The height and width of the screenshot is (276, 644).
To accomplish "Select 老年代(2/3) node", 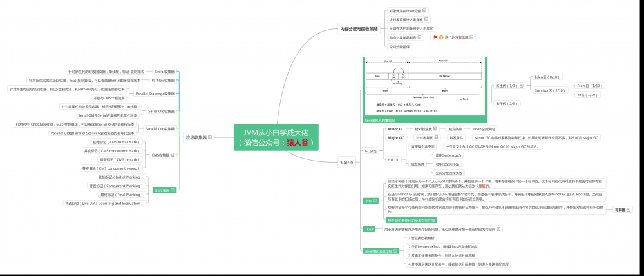I will click(507, 103).
